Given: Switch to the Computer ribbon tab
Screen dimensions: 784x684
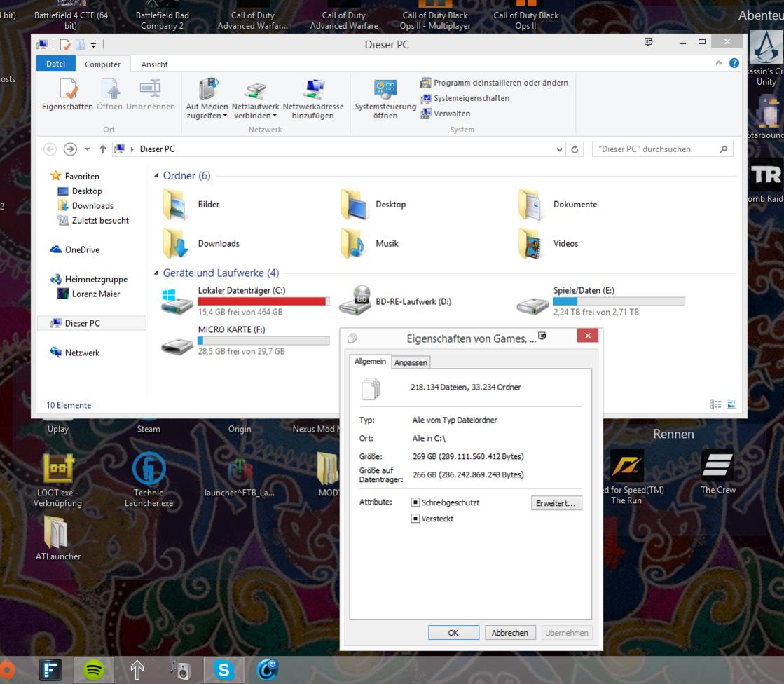Looking at the screenshot, I should pyautogui.click(x=102, y=64).
